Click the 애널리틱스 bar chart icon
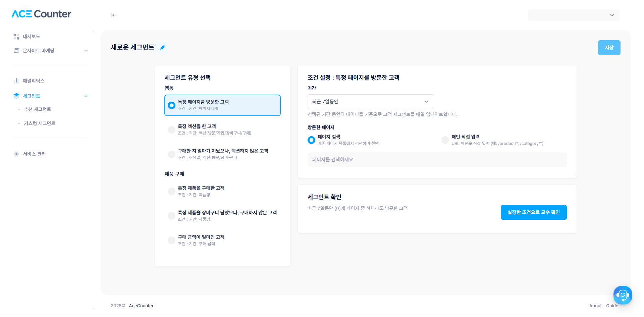Viewport: 644px width, 317px height. coord(16,81)
